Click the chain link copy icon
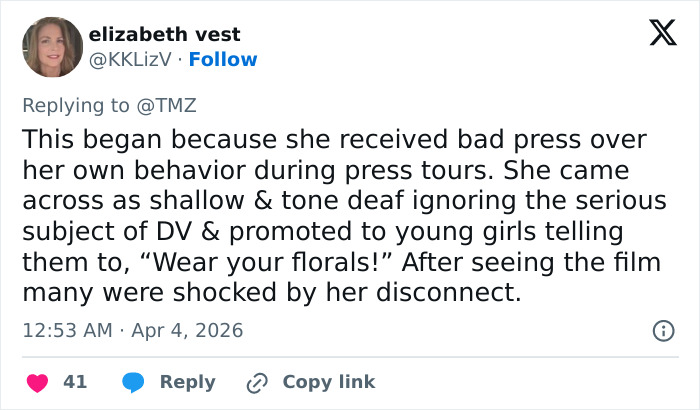Screen dimensions: 700x410 pos(256,382)
